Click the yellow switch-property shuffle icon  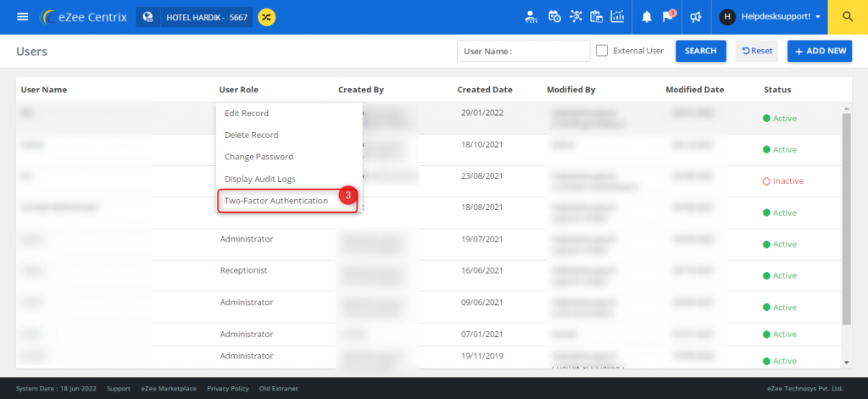(x=267, y=17)
